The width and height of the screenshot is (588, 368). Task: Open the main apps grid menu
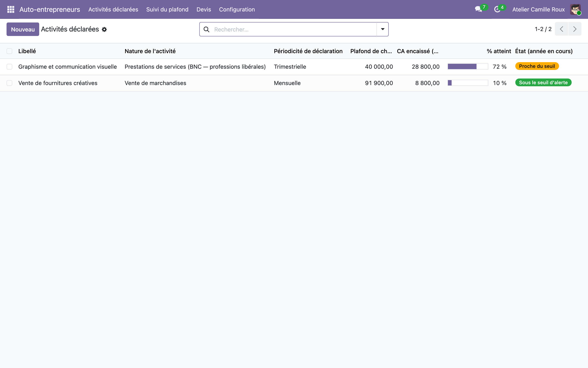pyautogui.click(x=11, y=9)
